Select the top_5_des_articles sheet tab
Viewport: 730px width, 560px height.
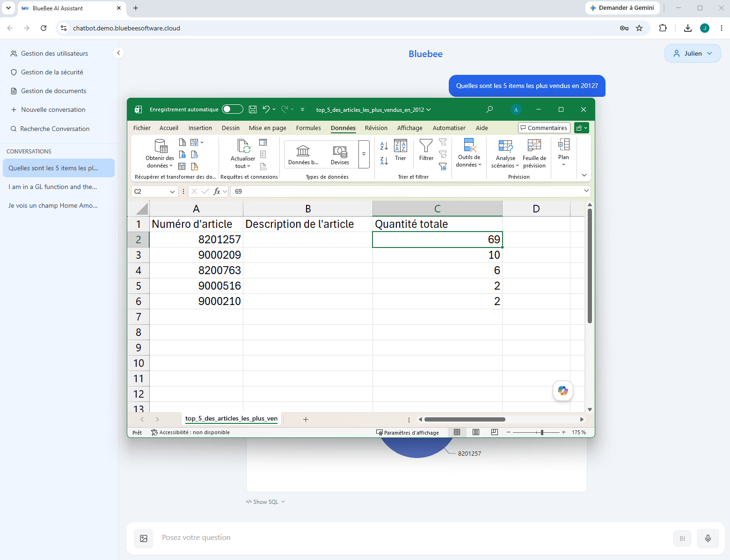(231, 419)
